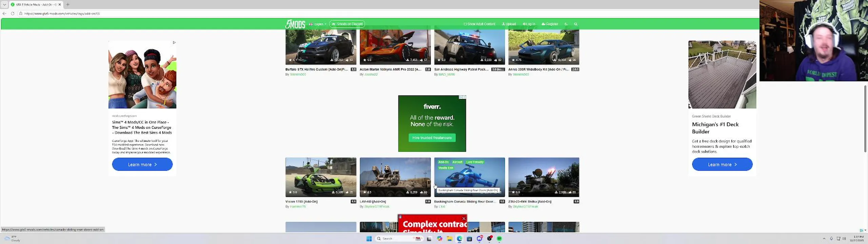Image resolution: width=868 pixels, height=244 pixels.
Task: Click the page vertical scrollbar thumb
Action: (x=865, y=119)
